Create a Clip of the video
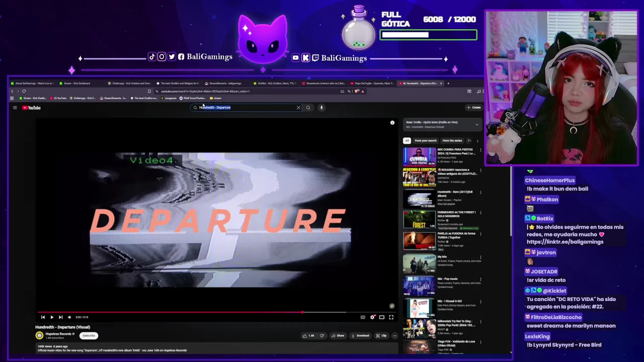Screen dimensions: 644x362 click(381, 335)
